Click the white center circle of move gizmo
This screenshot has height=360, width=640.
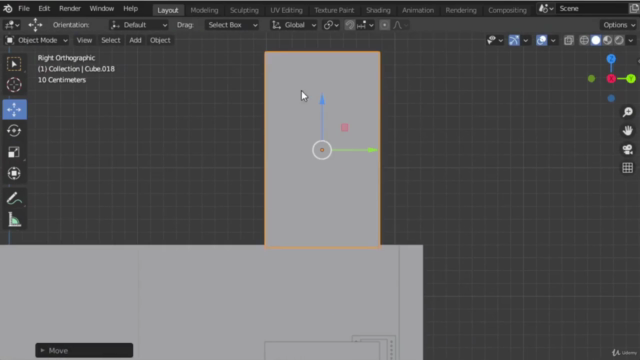point(322,150)
